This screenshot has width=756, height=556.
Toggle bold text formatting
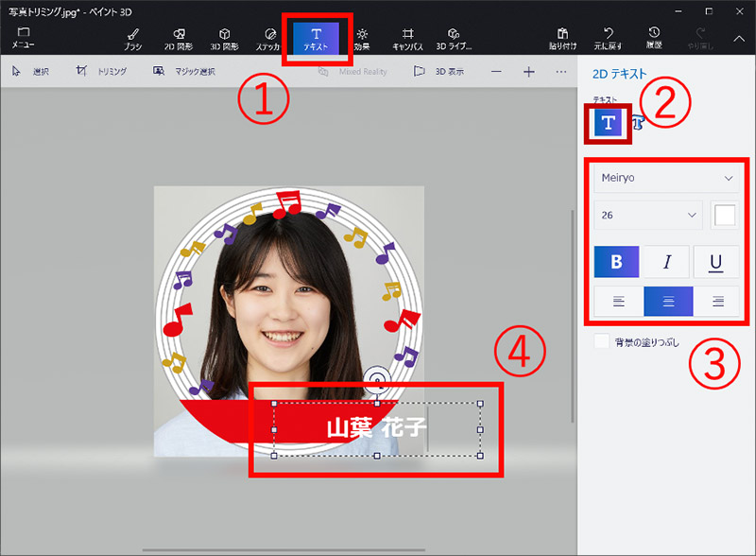(618, 262)
